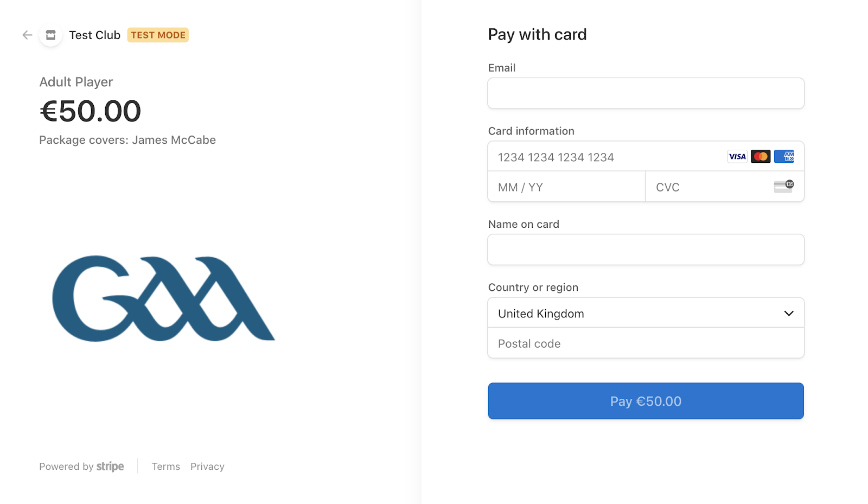Click the Visa card logo
Screen dimensions: 868x504
(x=737, y=157)
